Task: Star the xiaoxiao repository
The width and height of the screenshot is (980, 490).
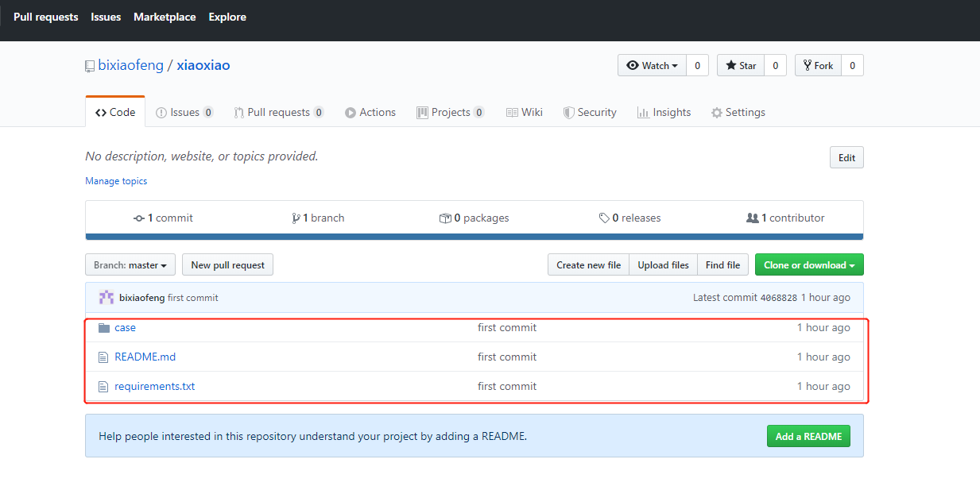Action: pos(741,66)
